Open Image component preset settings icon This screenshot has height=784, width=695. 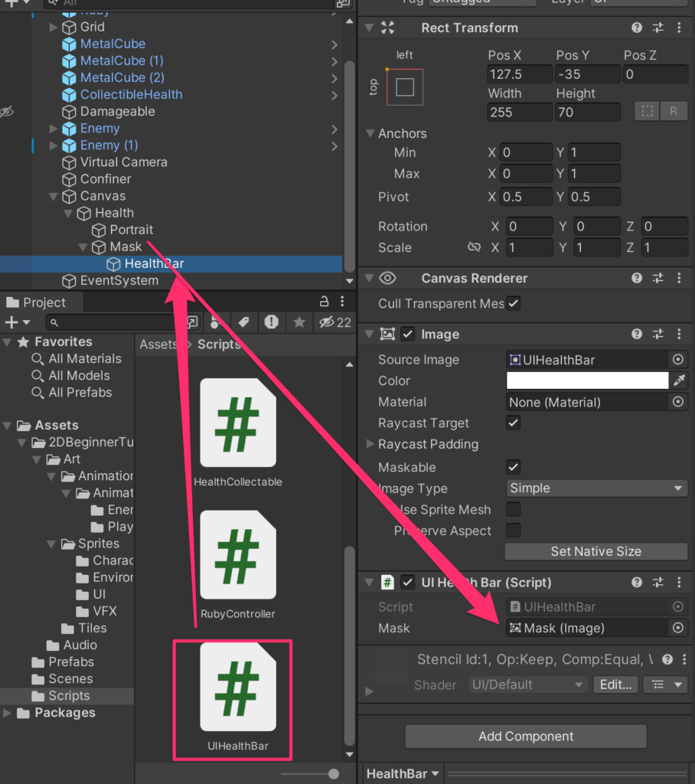(658, 334)
